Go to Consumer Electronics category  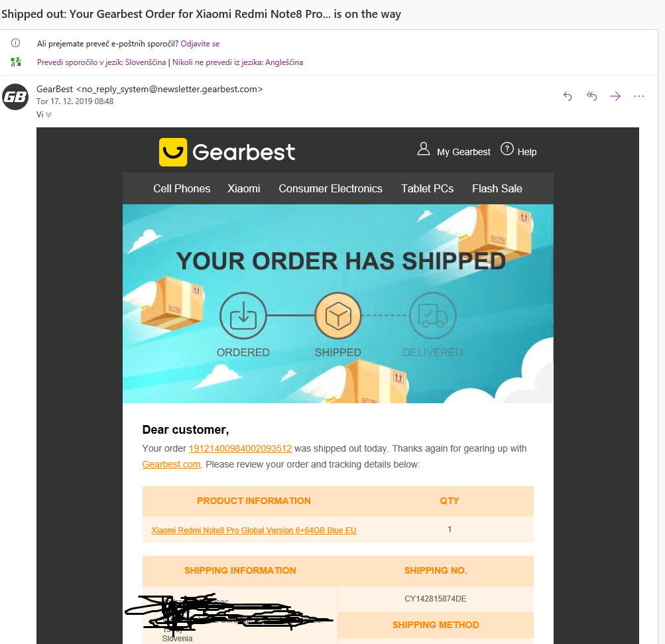(330, 188)
